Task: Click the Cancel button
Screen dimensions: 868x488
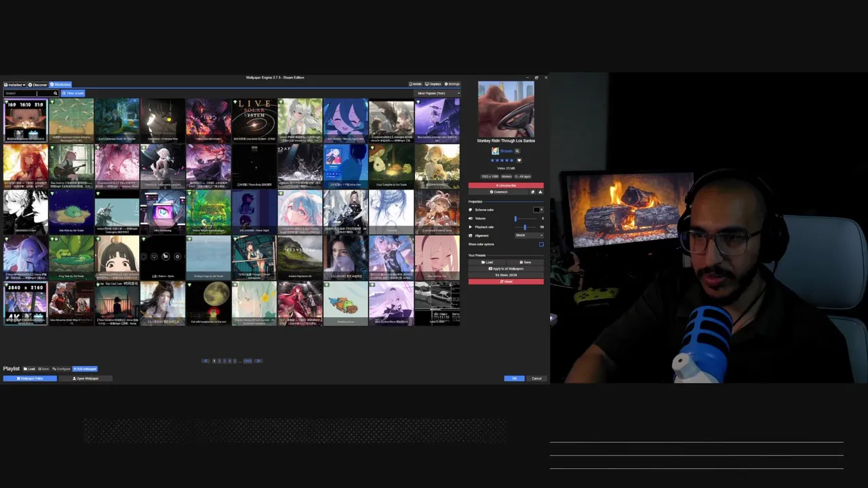Action: 536,378
